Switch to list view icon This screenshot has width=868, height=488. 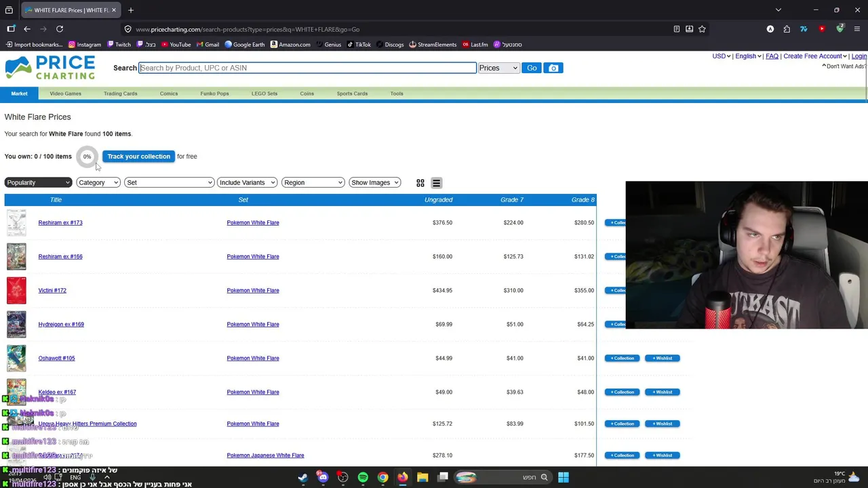(437, 183)
